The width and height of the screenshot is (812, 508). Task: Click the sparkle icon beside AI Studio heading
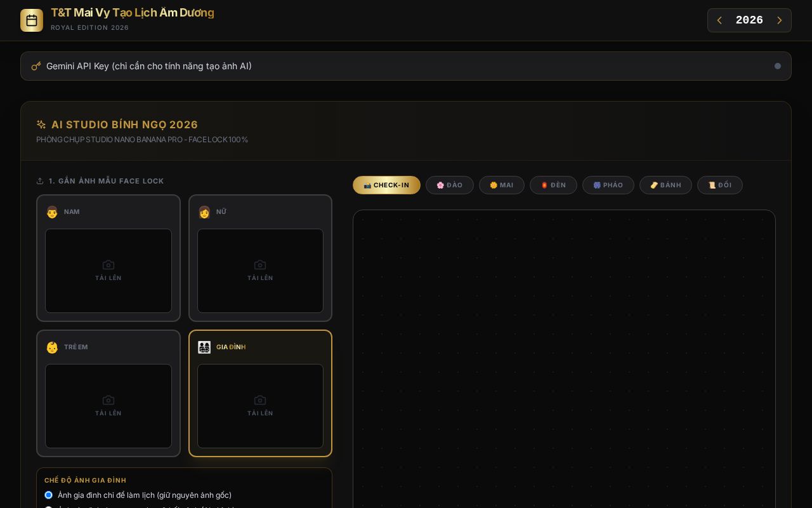click(41, 124)
